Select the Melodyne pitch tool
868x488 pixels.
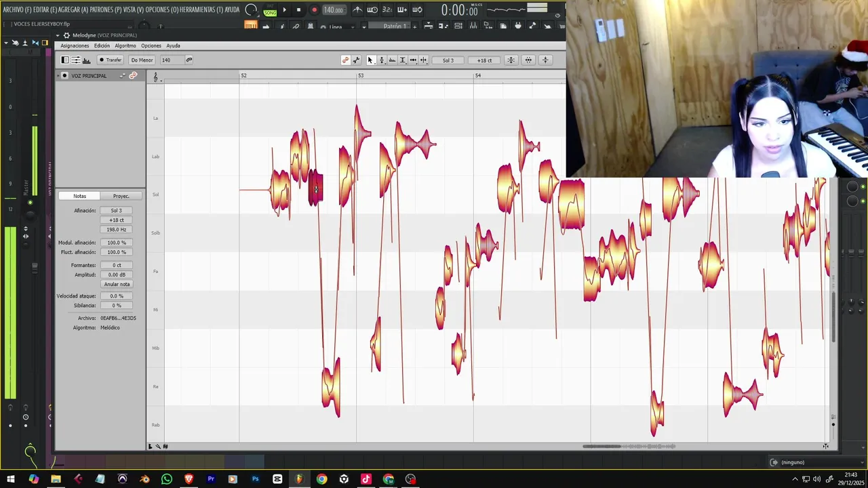382,60
